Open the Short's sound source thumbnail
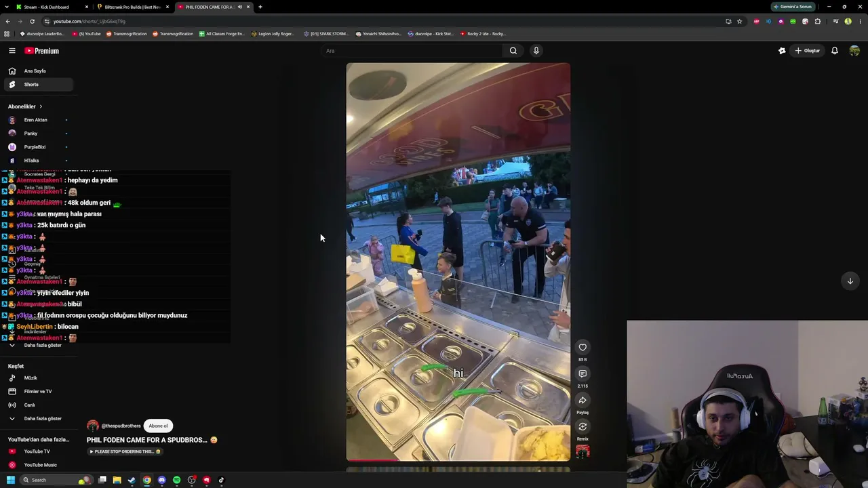Viewport: 868px width, 488px height. (x=583, y=452)
